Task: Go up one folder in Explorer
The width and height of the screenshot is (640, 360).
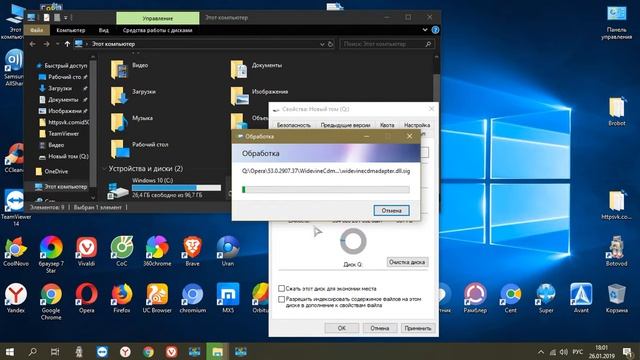Action: (67, 44)
